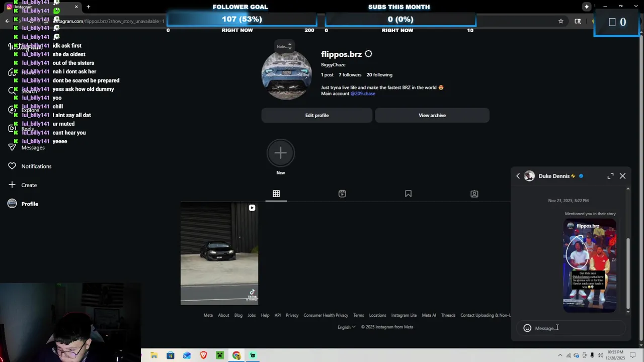Open Duke Dennis avatar in chat header
The width and height of the screenshot is (644, 362).
[x=529, y=176]
